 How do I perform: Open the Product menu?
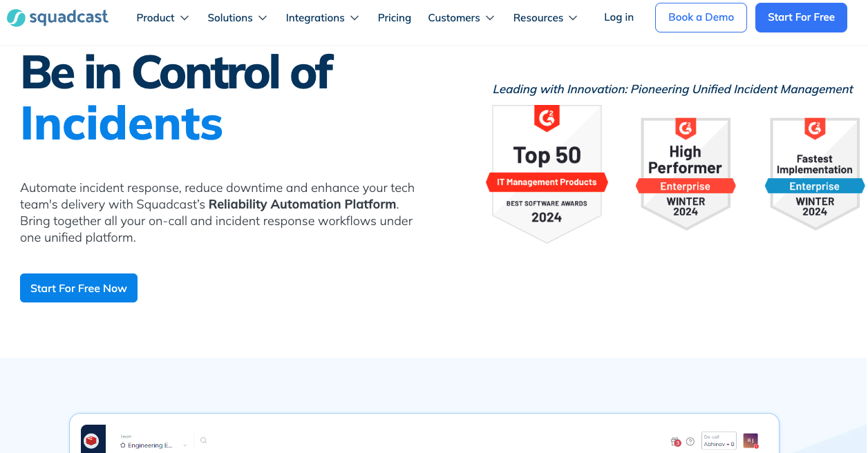pyautogui.click(x=162, y=18)
